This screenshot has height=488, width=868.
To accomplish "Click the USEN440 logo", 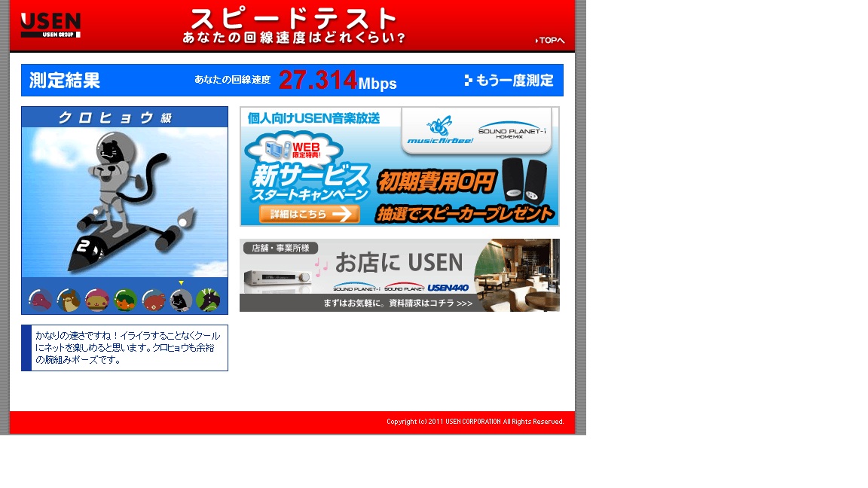I will coord(448,288).
